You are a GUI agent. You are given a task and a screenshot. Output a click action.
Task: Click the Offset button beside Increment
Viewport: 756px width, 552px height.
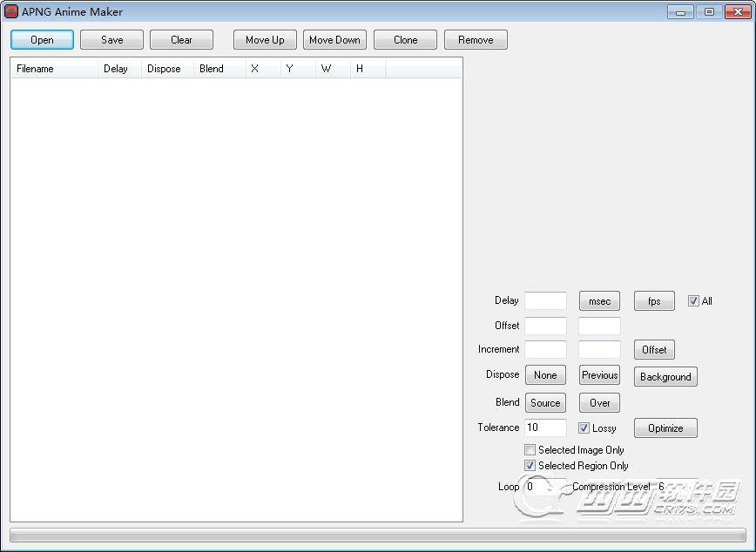[x=654, y=350]
